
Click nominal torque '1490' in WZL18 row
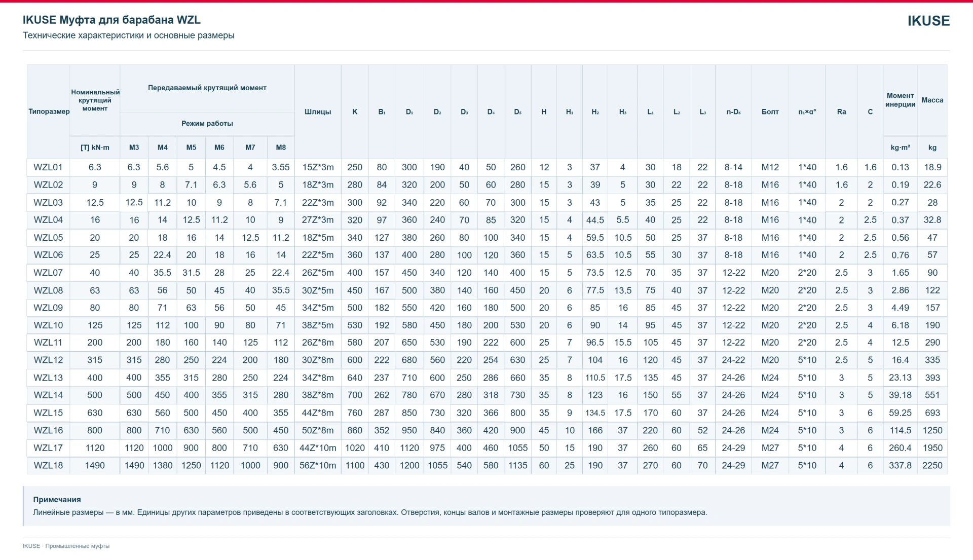[95, 465]
